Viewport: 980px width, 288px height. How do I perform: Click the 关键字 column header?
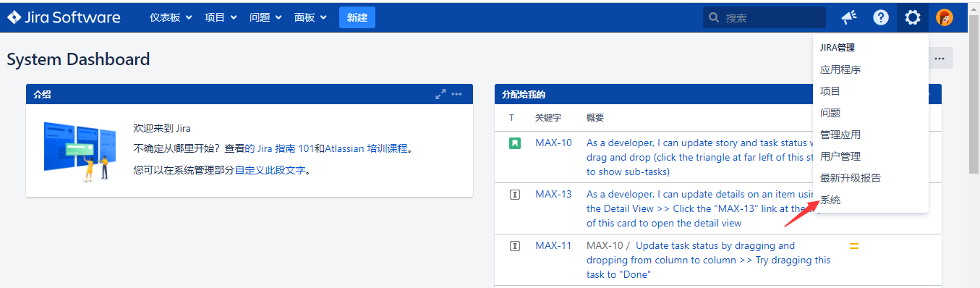pos(548,117)
